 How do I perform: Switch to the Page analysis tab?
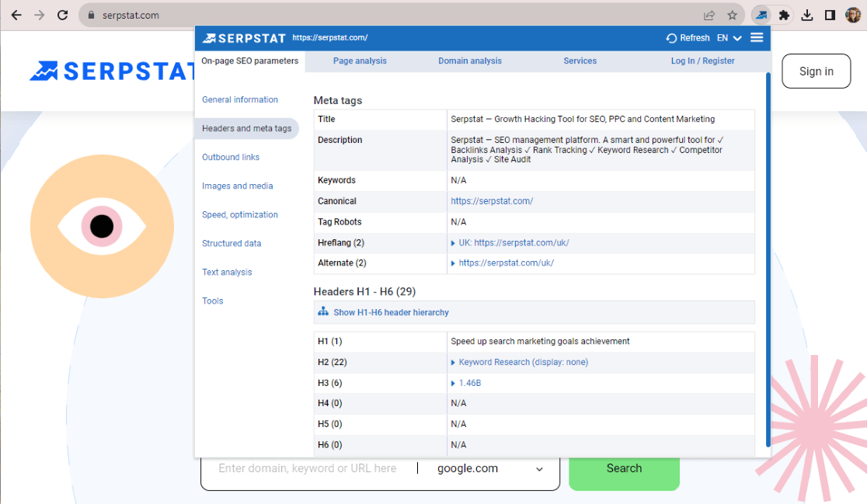359,61
